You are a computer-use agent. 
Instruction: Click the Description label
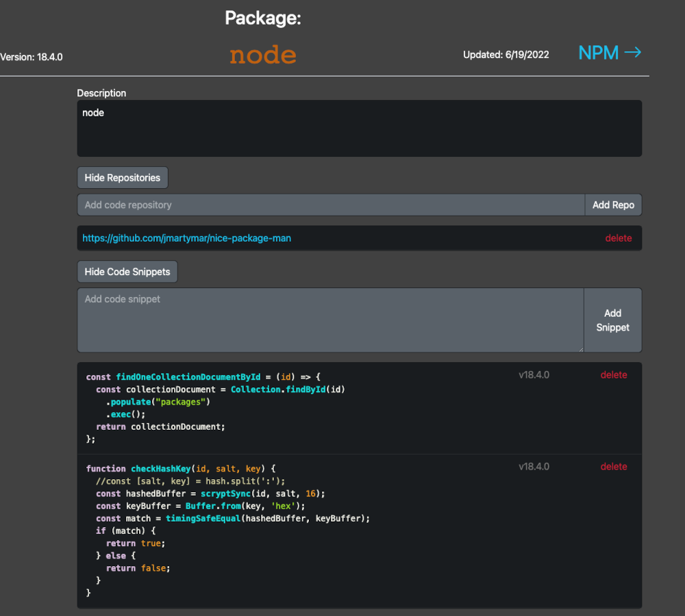101,93
